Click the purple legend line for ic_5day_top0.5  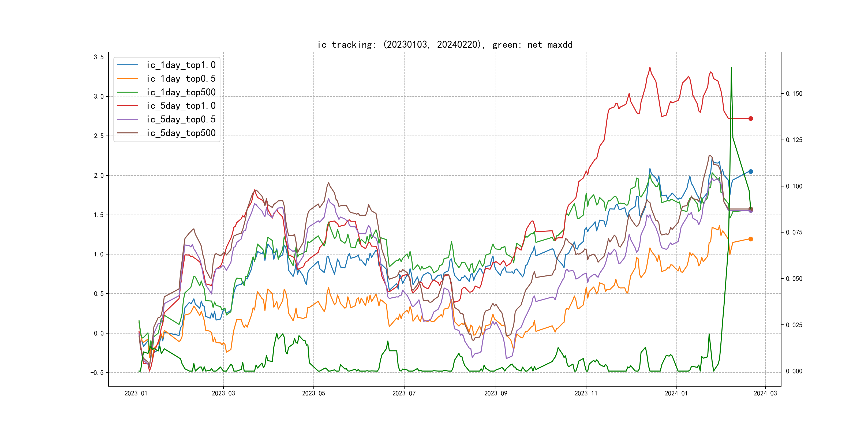[x=127, y=119]
